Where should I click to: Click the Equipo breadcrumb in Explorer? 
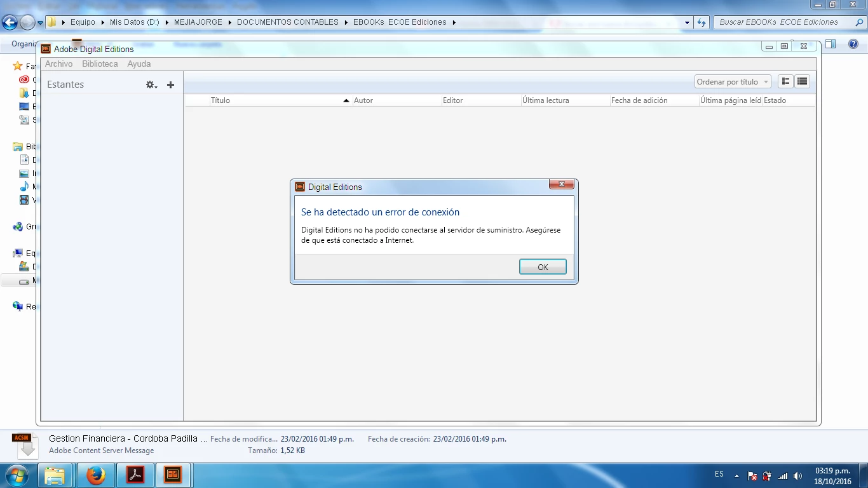[x=83, y=22]
